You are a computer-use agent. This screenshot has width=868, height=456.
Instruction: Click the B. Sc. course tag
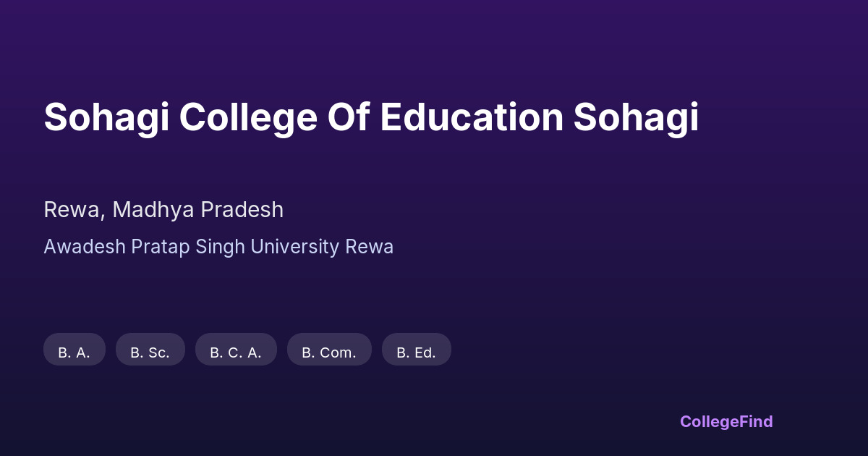[x=150, y=350]
